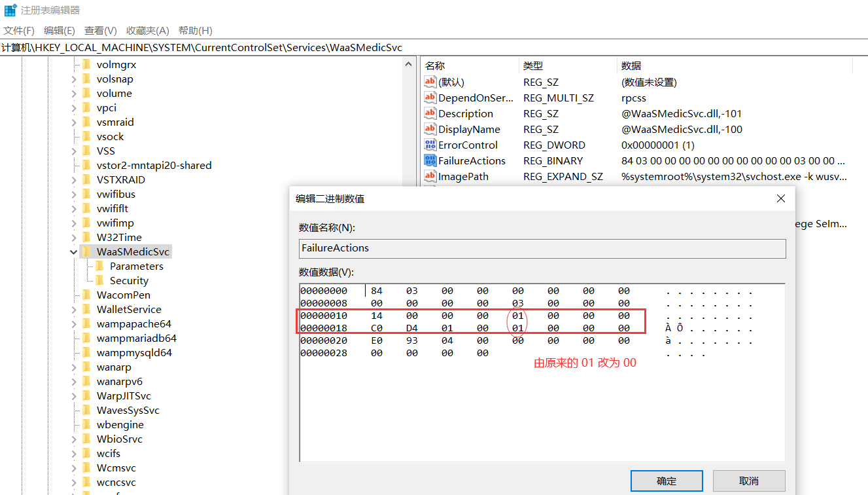Select the vsmraid folder icon
The width and height of the screenshot is (868, 495).
[86, 122]
